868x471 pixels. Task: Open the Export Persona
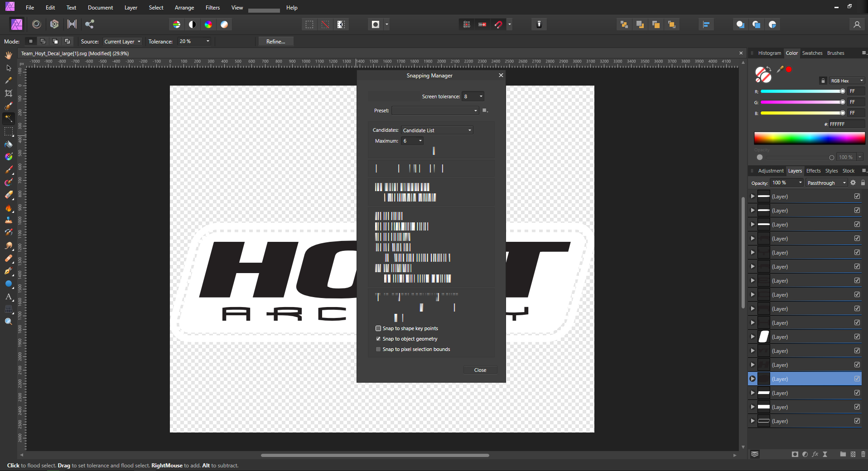(90, 24)
